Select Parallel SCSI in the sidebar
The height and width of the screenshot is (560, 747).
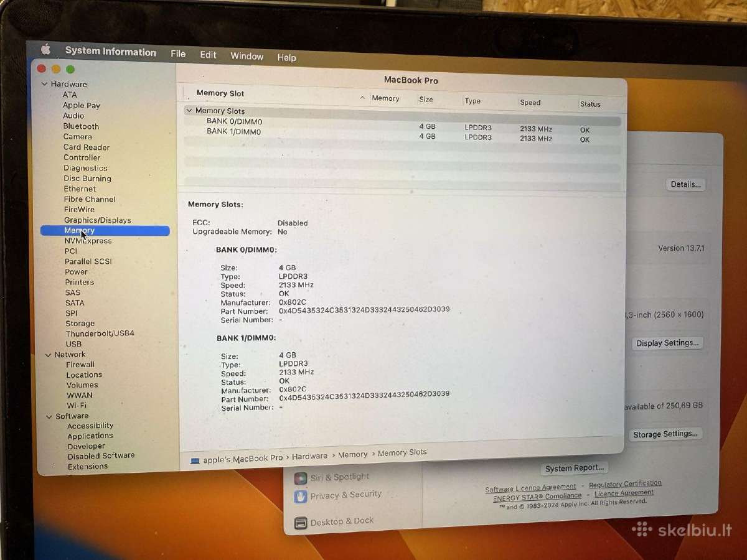88,261
